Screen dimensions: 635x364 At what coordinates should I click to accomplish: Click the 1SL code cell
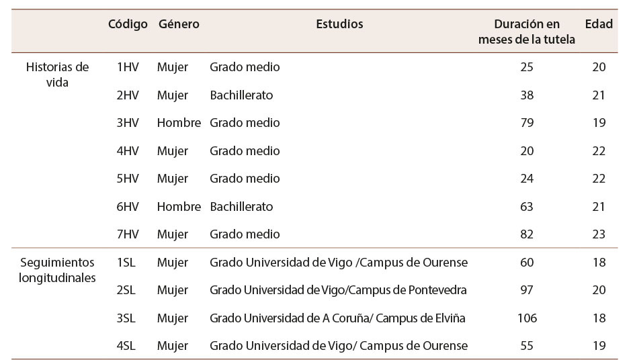click(x=126, y=262)
